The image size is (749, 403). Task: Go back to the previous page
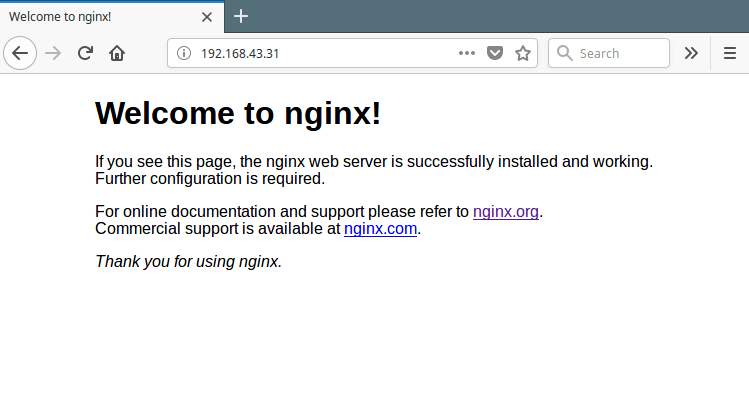tap(20, 53)
